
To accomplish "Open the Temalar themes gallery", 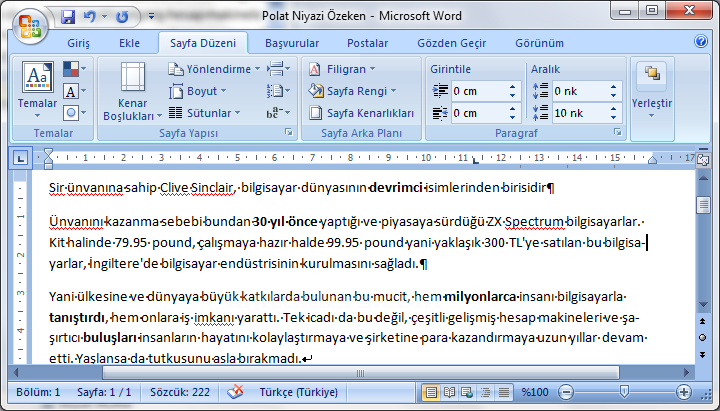I will point(37,90).
